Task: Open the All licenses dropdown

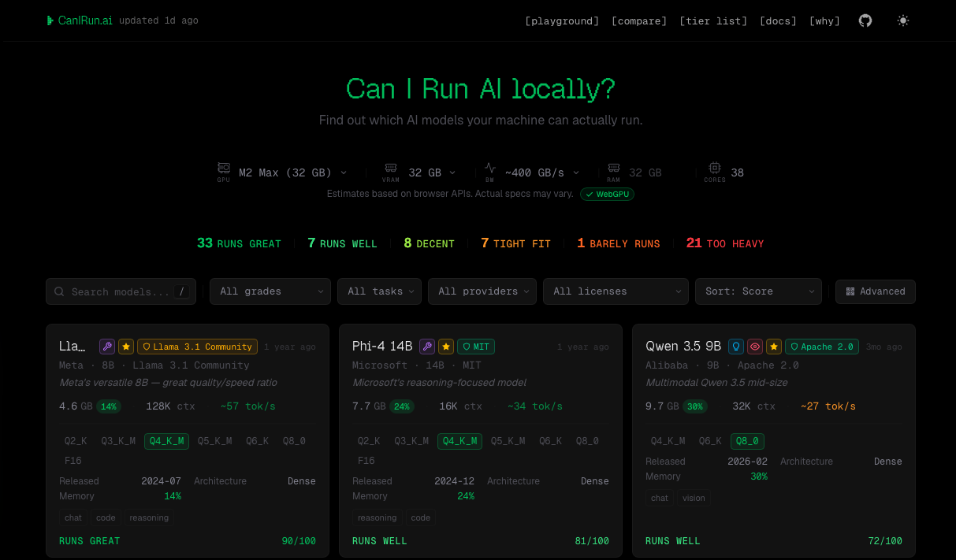Action: [616, 291]
